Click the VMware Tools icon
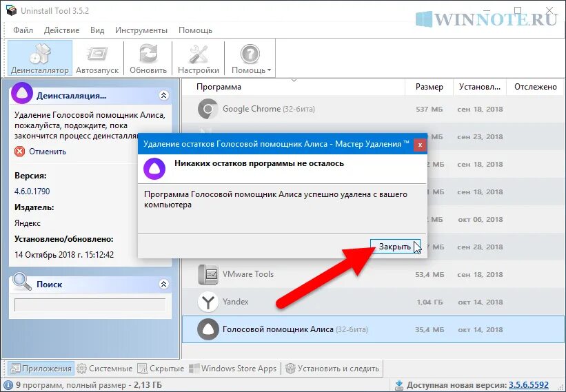566x392 pixels. tap(208, 274)
